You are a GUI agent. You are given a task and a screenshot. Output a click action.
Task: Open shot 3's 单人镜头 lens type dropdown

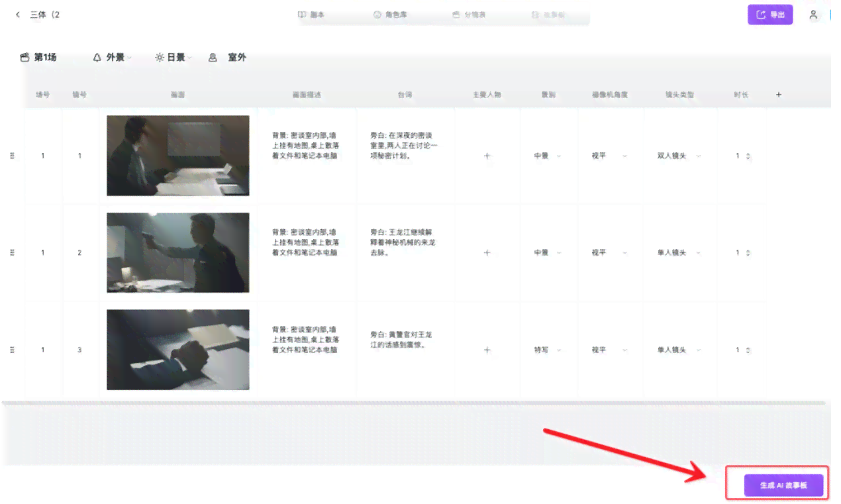pos(679,350)
